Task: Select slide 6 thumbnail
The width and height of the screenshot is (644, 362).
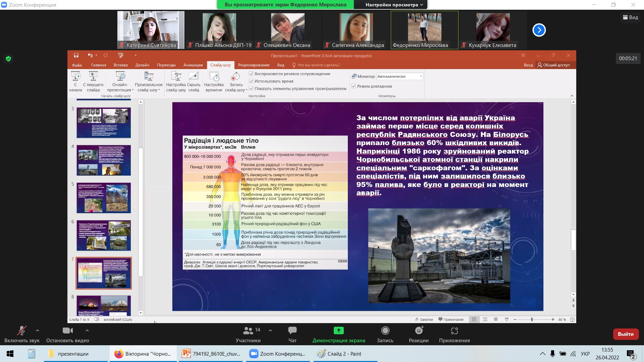Action: 104,235
